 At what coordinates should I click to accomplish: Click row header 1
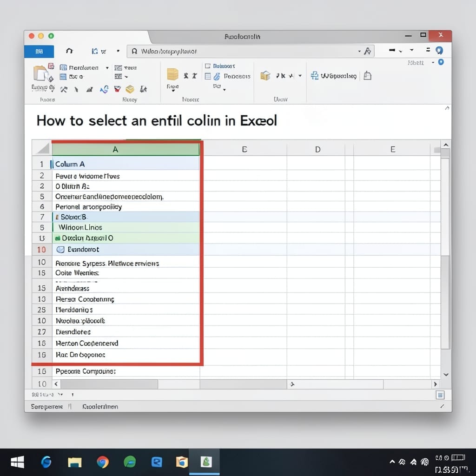(42, 164)
